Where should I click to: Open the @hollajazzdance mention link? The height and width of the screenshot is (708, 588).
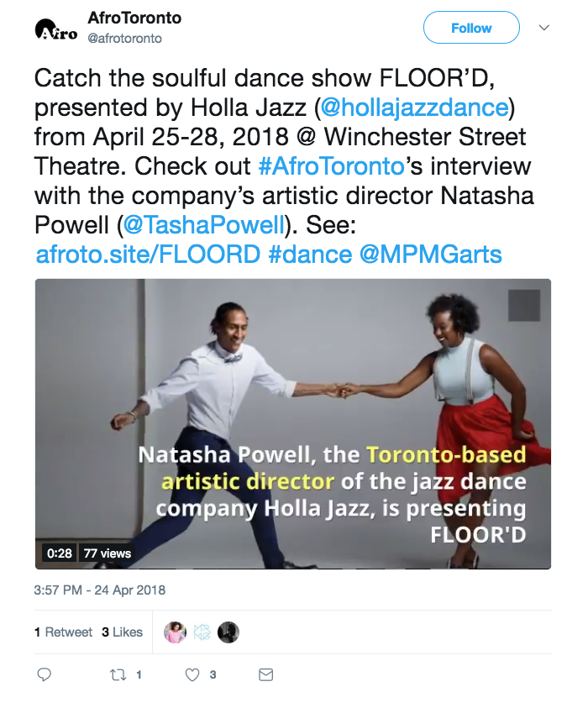coord(414,108)
